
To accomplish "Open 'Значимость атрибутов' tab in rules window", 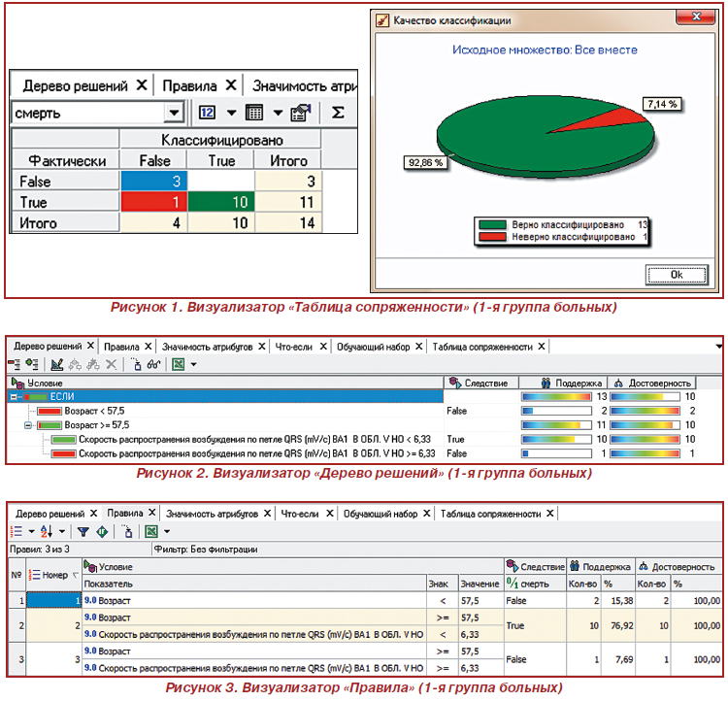I will 212,514.
